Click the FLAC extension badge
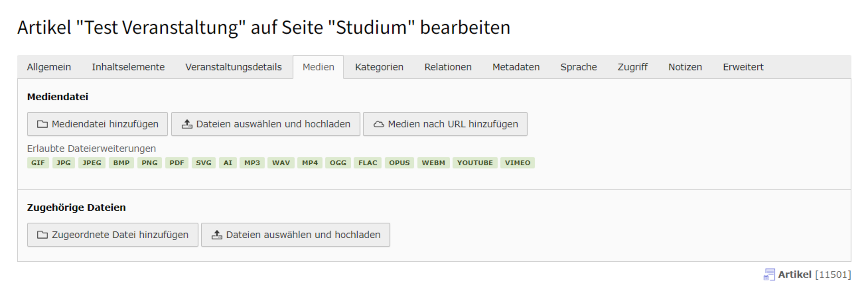Viewport: 868px width, 305px height. (368, 163)
